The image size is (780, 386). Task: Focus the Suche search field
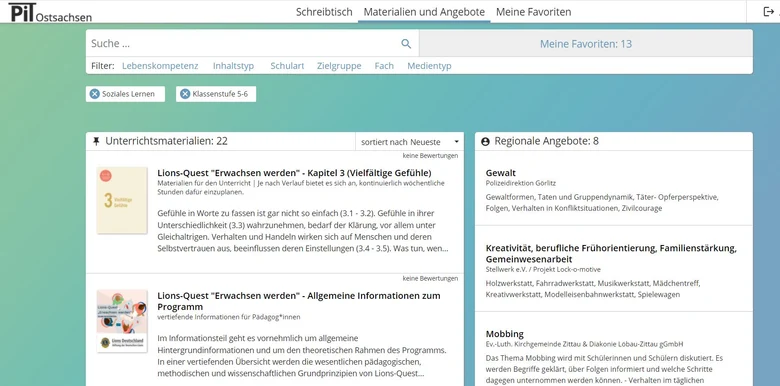pyautogui.click(x=245, y=44)
